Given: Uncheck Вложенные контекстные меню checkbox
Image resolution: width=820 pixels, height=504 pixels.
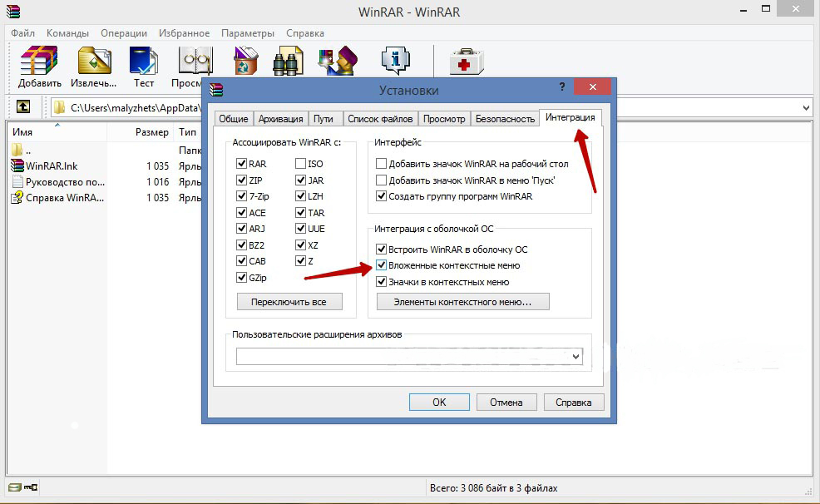Looking at the screenshot, I should [x=382, y=265].
